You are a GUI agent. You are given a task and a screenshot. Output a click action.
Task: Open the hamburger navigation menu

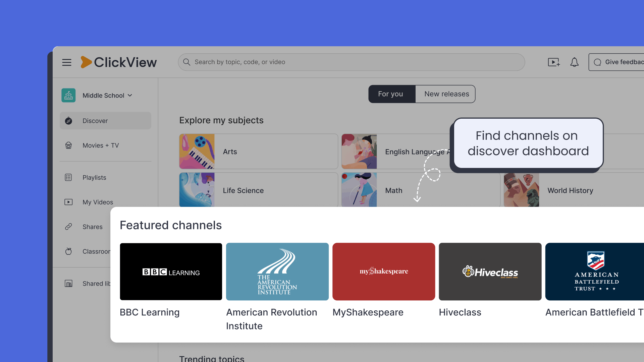(67, 62)
